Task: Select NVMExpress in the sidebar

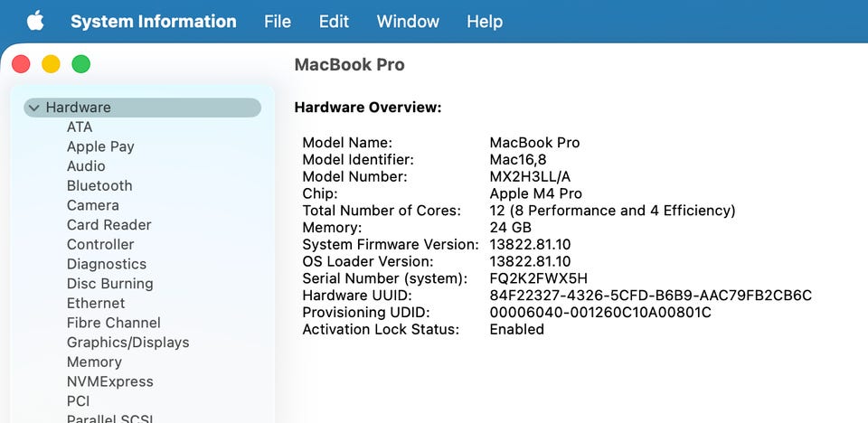Action: pyautogui.click(x=109, y=381)
